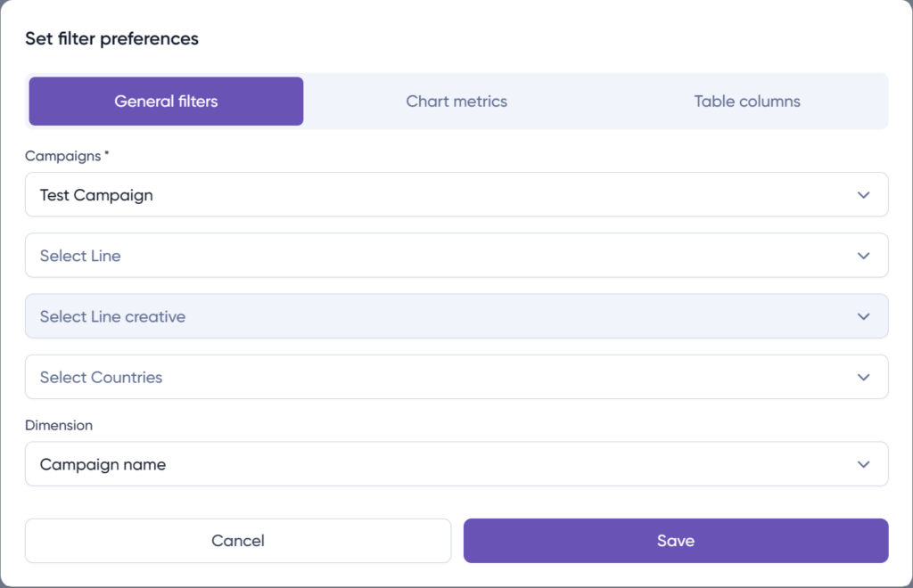Switch to the Table columns tab
Viewport: 913px width, 588px height.
746,101
